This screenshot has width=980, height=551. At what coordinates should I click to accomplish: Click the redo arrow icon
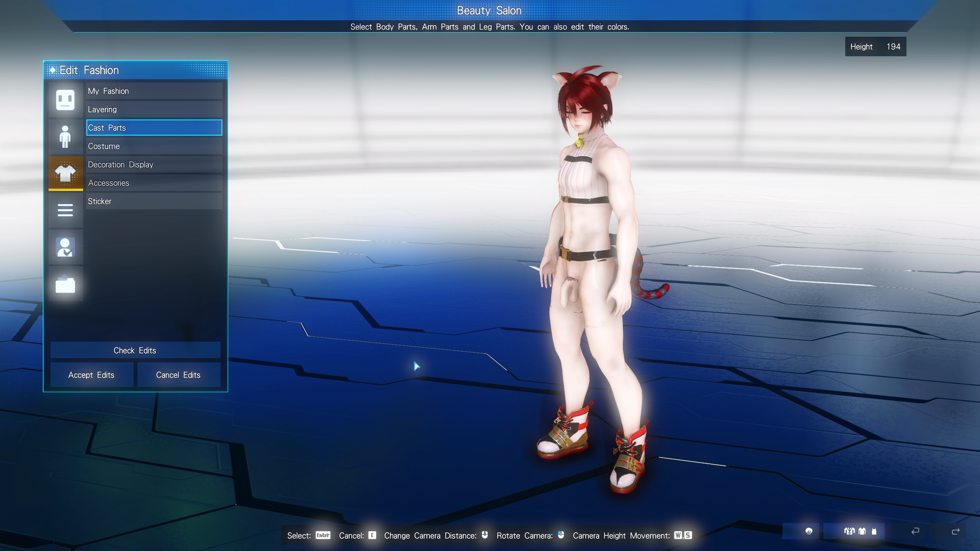(x=955, y=531)
